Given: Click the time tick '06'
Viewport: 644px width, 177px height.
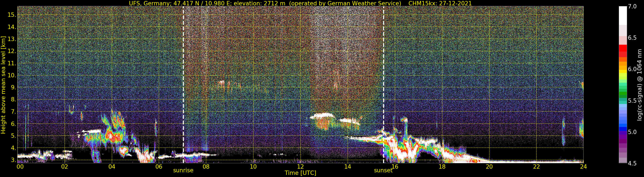Looking at the screenshot, I should tap(159, 166).
